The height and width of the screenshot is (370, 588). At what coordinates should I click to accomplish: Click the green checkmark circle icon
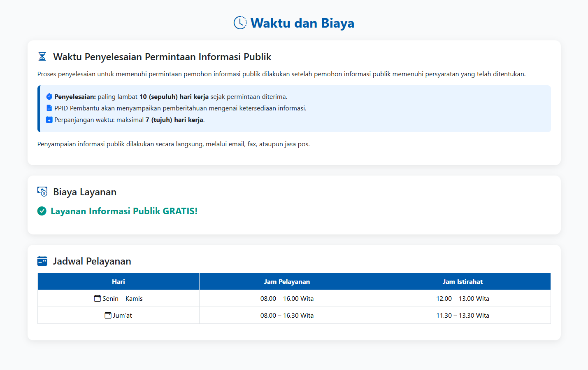42,211
